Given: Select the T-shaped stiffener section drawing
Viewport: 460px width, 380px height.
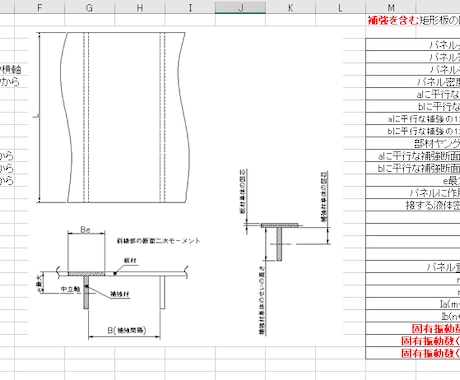Looking at the screenshot, I should pos(286,252).
